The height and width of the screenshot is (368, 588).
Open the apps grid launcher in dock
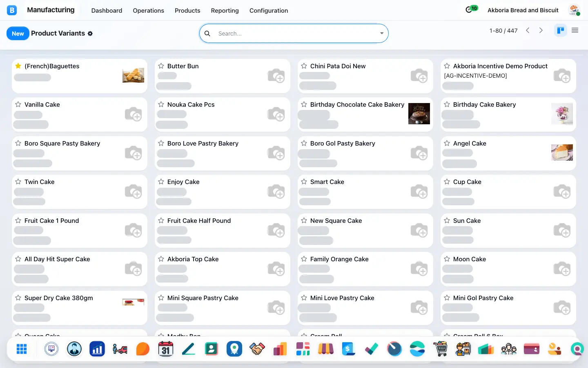tap(22, 349)
